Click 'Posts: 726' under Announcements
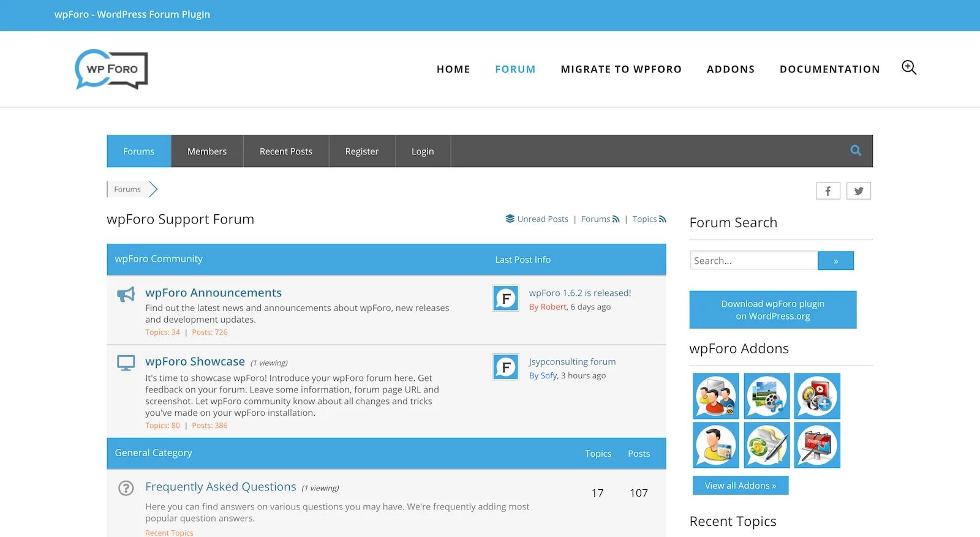 point(209,332)
